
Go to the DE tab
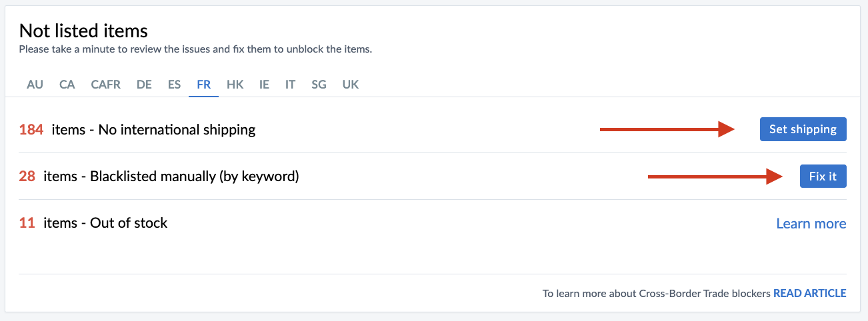(144, 85)
